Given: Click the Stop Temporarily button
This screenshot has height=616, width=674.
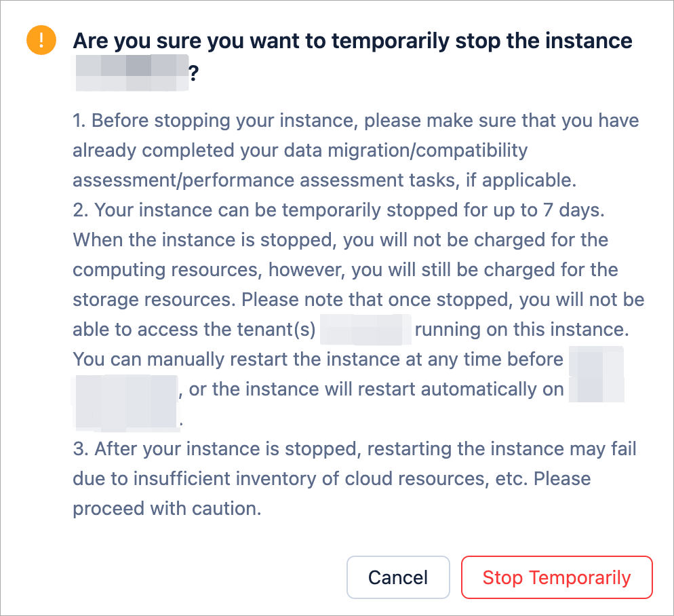Looking at the screenshot, I should point(556,577).
